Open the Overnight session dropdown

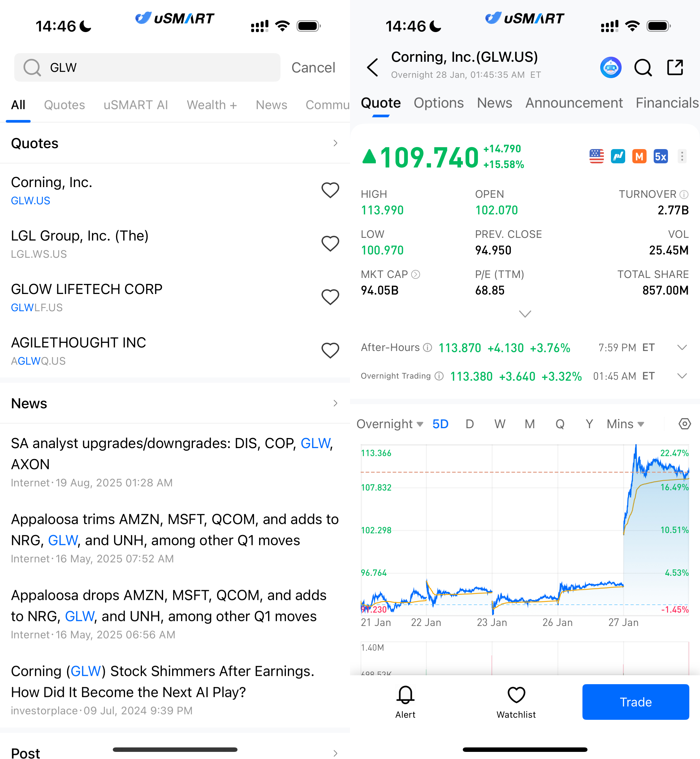tap(389, 424)
